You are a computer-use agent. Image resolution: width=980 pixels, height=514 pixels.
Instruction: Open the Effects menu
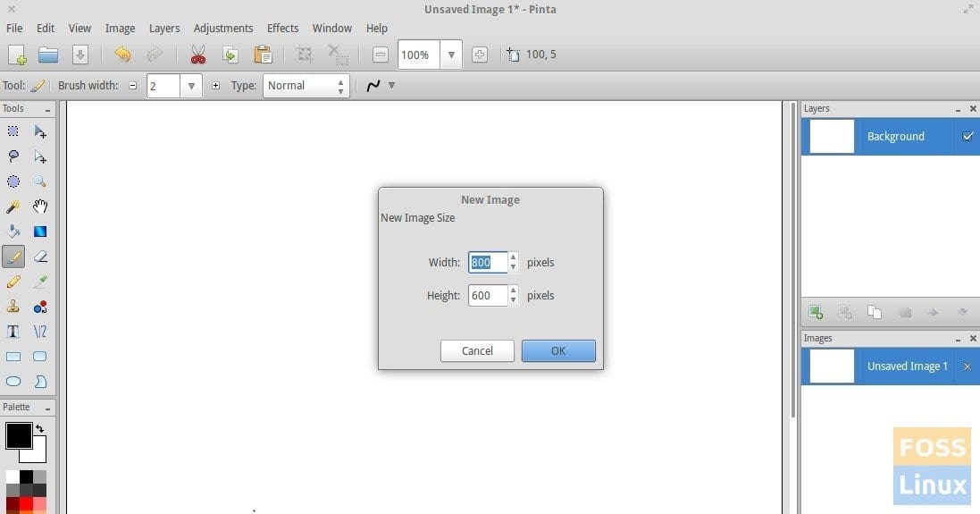coord(282,28)
